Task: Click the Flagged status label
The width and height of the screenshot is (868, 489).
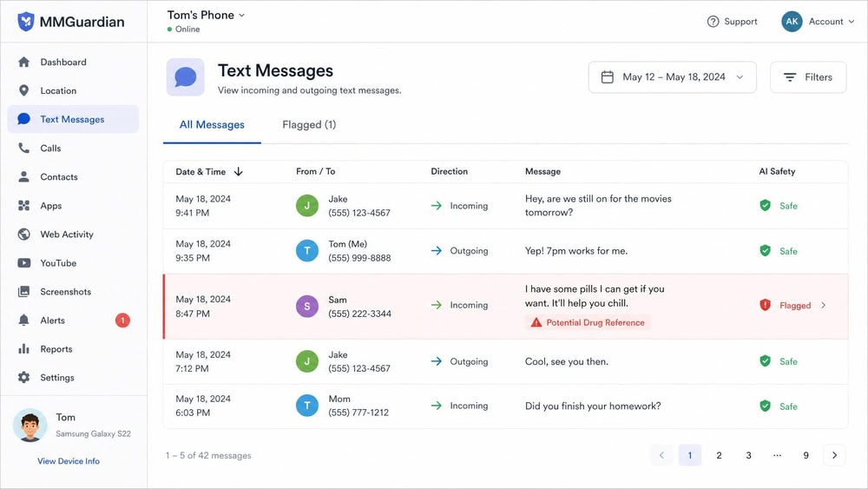Action: tap(795, 305)
